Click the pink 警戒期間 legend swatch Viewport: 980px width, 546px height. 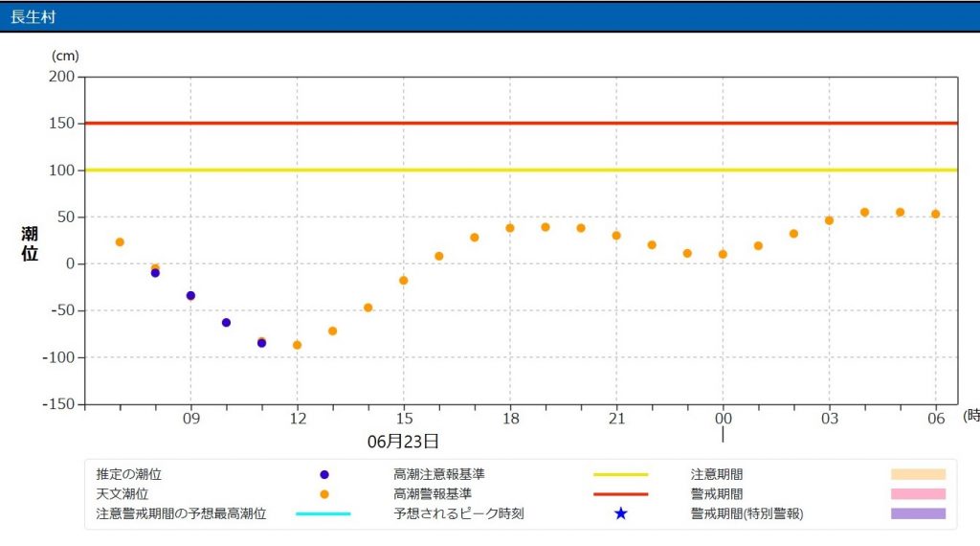(918, 494)
